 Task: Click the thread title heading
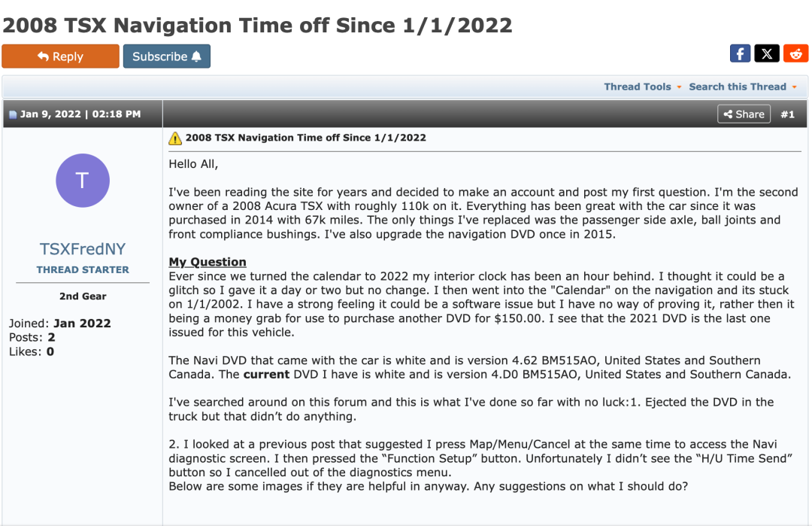coord(257,25)
